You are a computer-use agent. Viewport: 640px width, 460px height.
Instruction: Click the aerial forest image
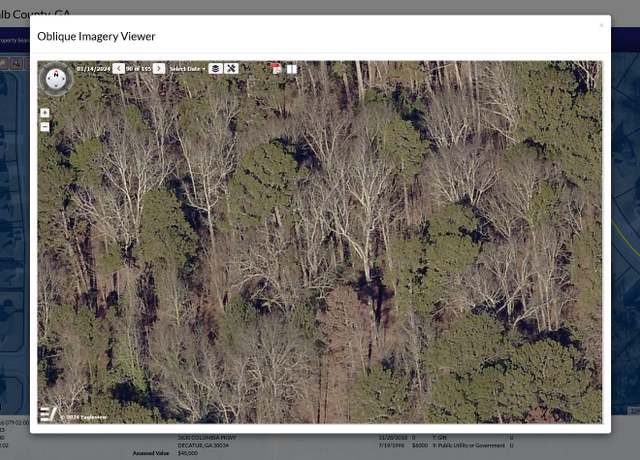pyautogui.click(x=320, y=242)
